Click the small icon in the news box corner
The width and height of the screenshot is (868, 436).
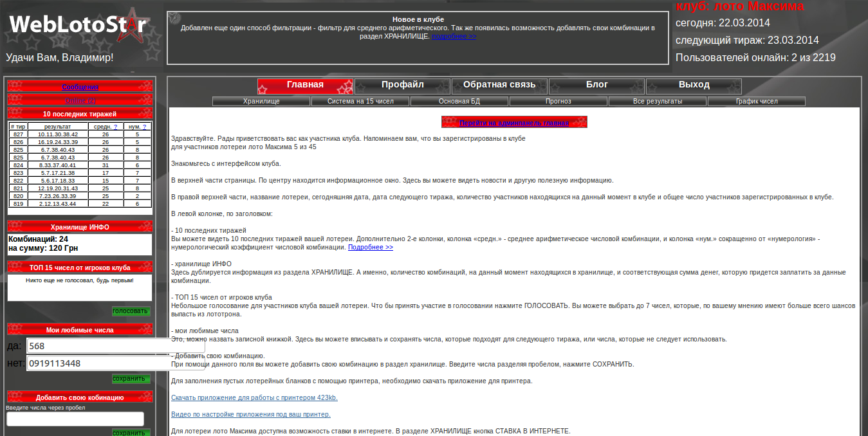[x=175, y=18]
